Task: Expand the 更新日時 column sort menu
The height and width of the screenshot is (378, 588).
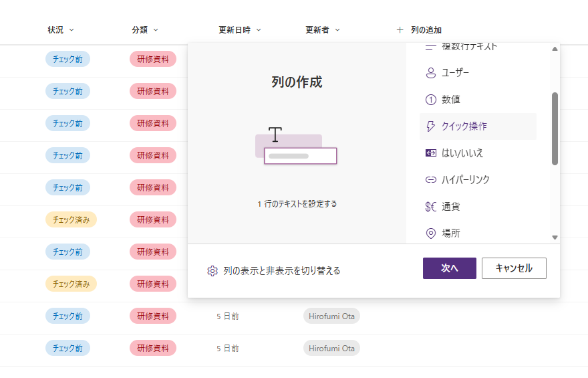Action: (259, 30)
